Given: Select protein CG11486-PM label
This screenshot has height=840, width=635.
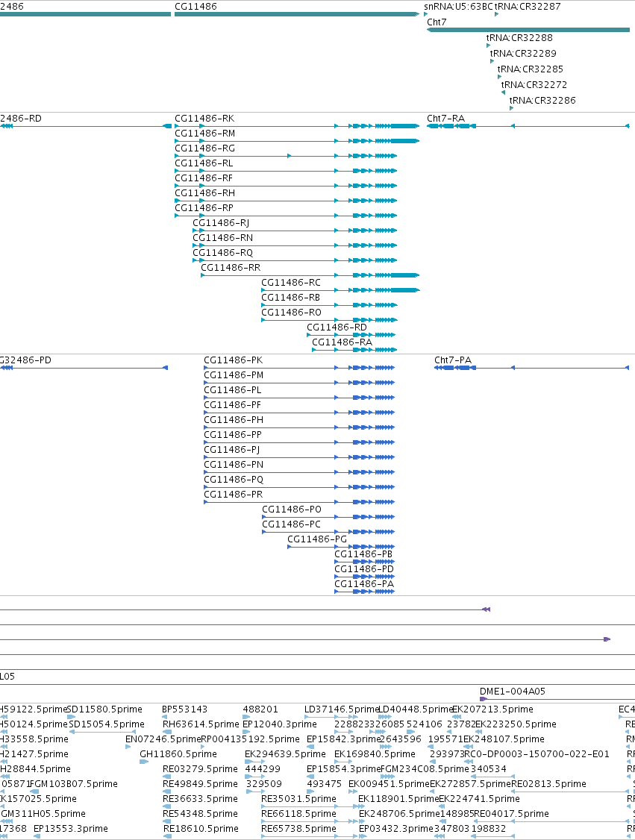Looking at the screenshot, I should coord(234,375).
